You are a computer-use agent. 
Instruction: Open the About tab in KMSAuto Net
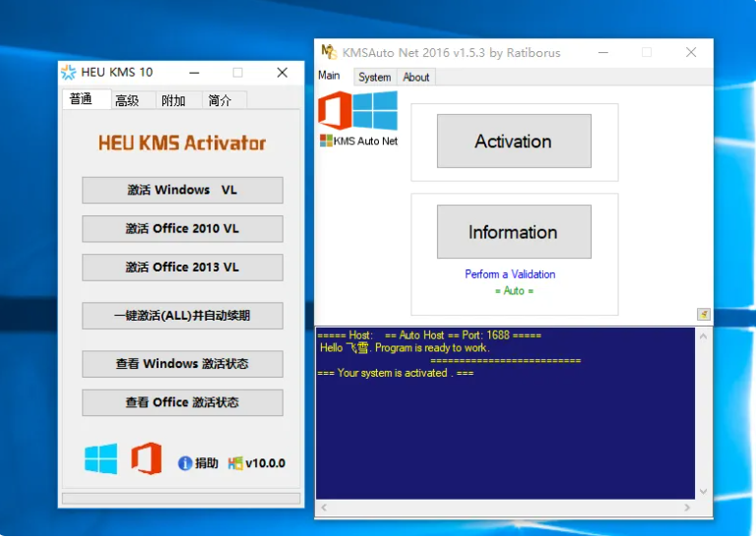click(416, 77)
